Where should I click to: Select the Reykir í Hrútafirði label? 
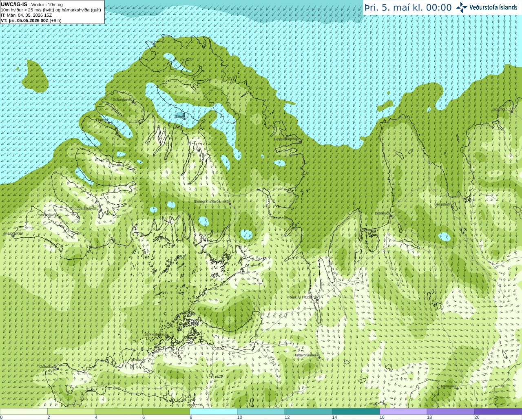[x=302, y=297]
